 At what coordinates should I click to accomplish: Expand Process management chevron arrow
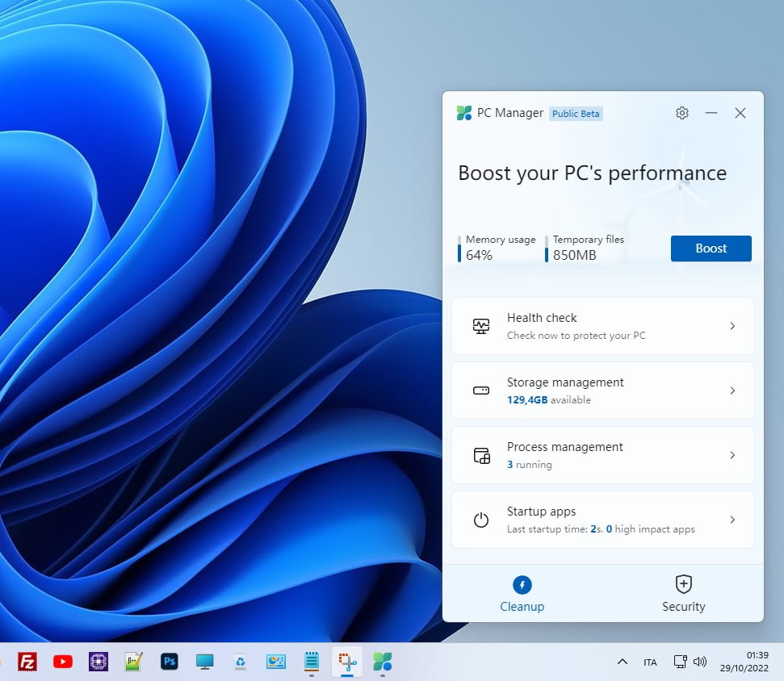coord(732,455)
